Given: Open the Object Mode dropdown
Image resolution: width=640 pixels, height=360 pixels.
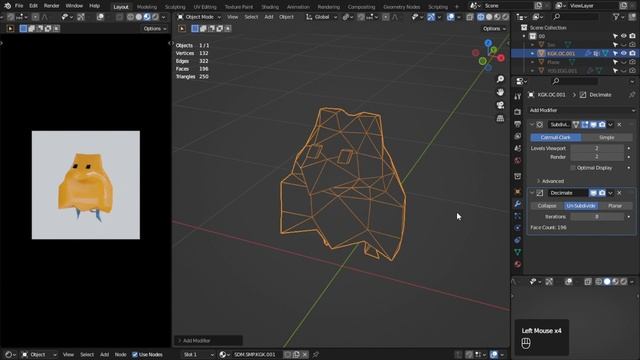Looking at the screenshot, I should pos(199,17).
